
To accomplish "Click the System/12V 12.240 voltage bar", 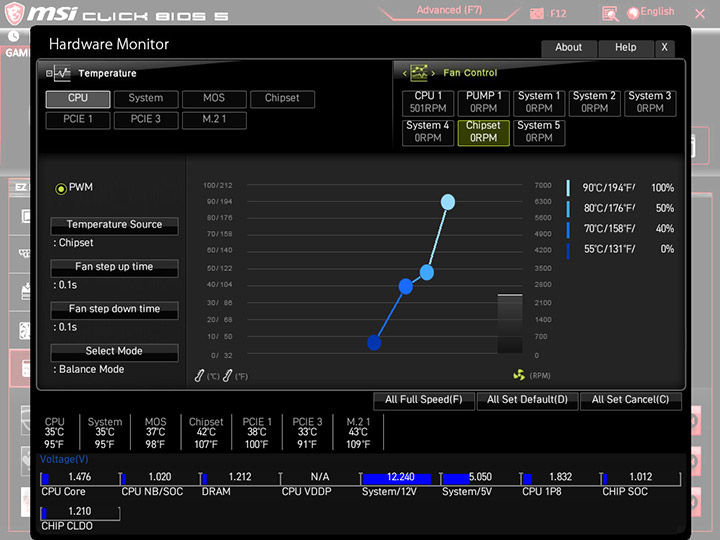I will coord(400,478).
